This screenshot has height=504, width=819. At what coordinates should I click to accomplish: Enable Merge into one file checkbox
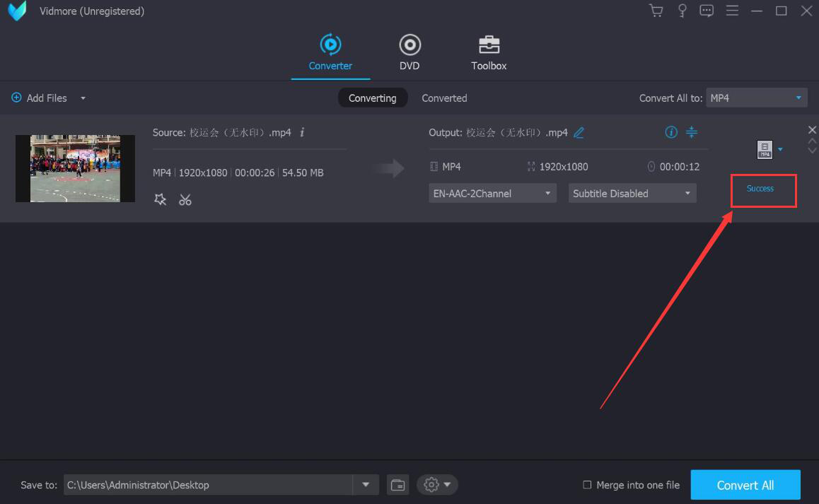[587, 485]
